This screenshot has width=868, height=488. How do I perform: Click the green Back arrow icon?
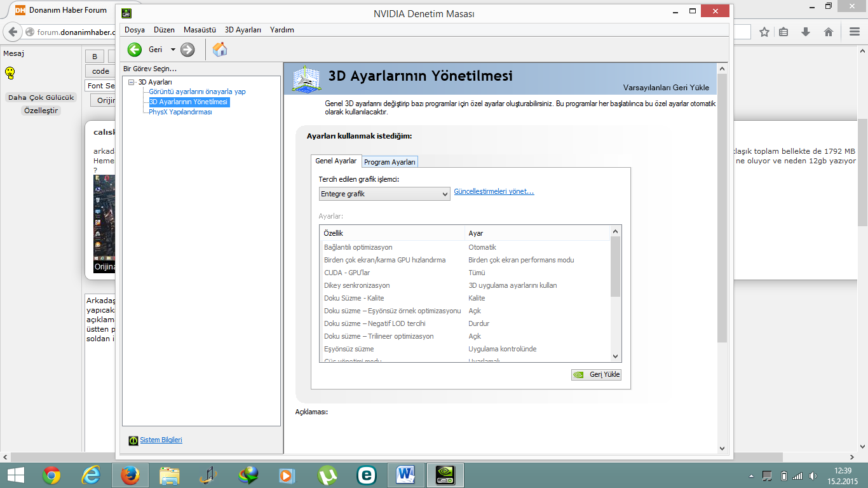pos(135,50)
